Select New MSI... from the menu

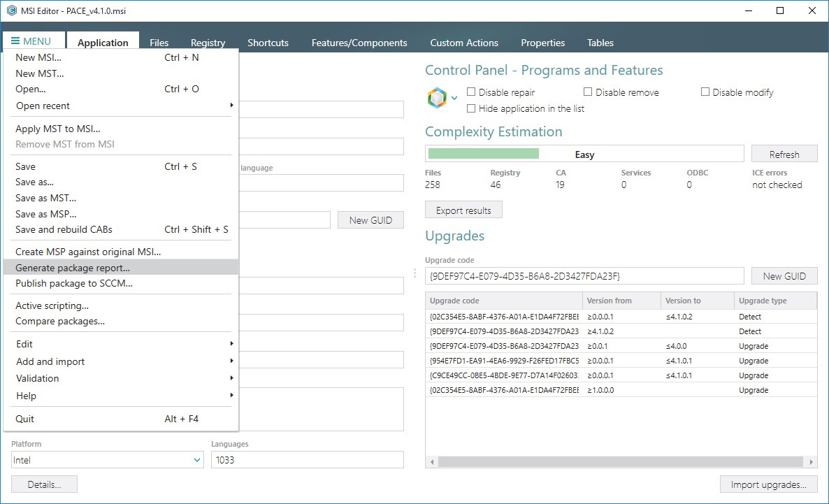(x=120, y=57)
